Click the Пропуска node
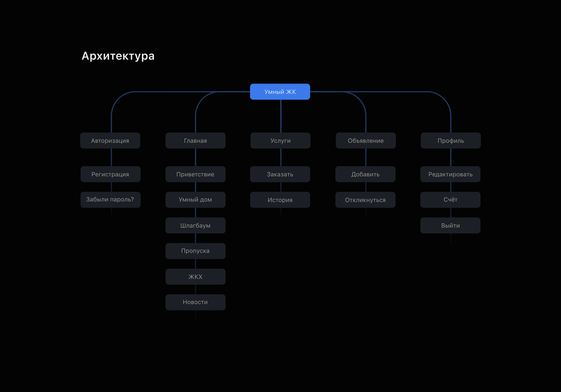Viewport: 561px width, 392px height. click(195, 251)
